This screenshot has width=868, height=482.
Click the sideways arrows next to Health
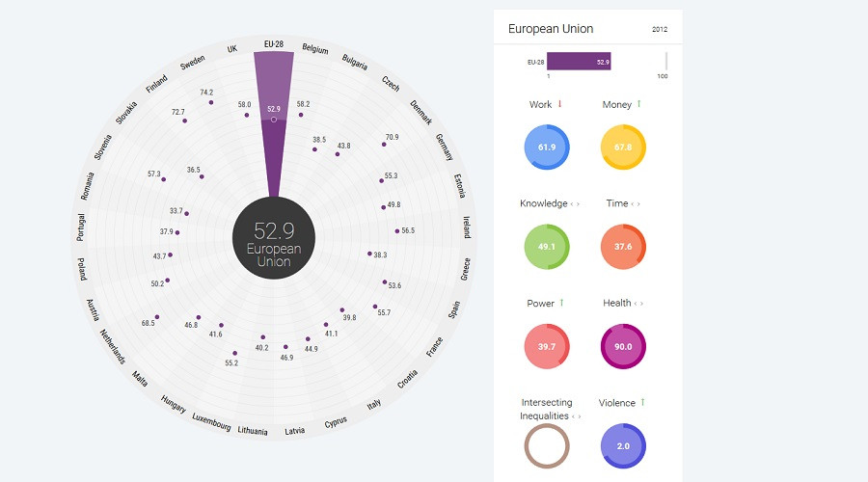point(638,304)
